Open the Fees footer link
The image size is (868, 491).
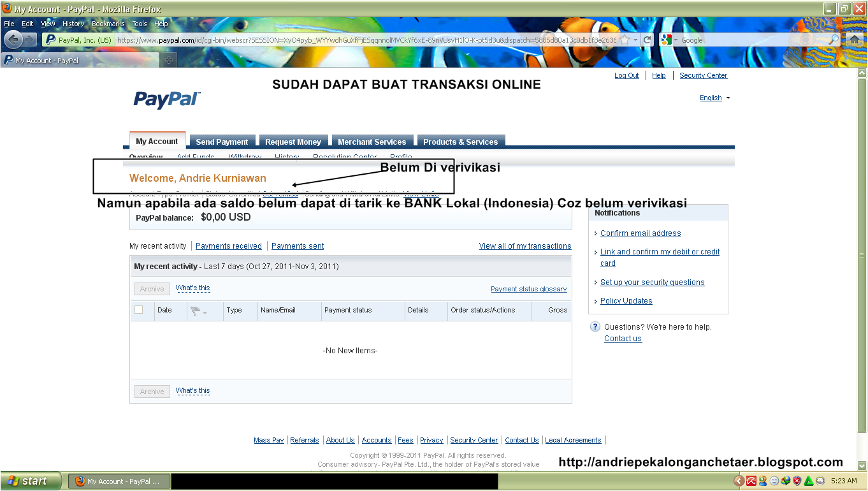click(405, 440)
